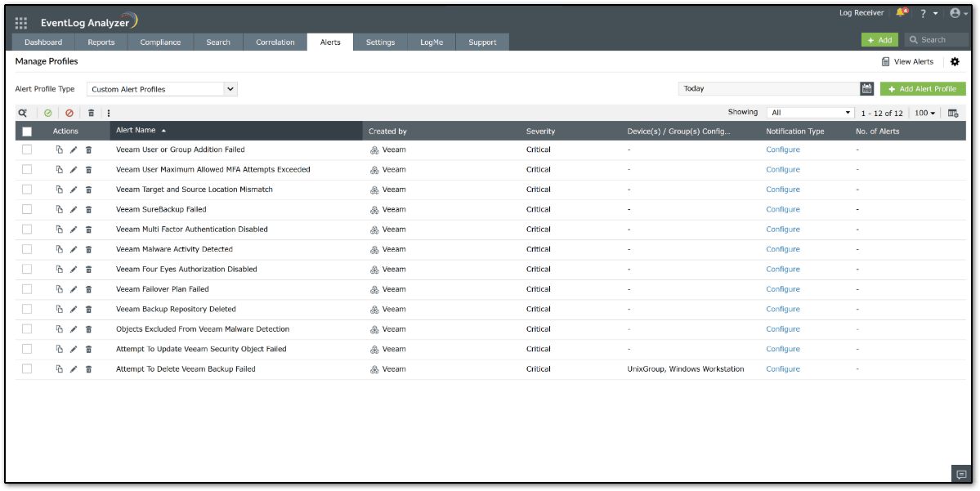Change the 100 rows-per-page dropdown
Viewport: 980px width, 491px height.
tap(925, 113)
